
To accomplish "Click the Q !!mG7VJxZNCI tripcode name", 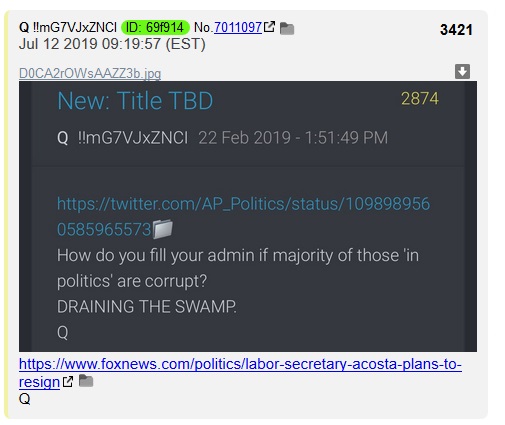I will (68, 27).
